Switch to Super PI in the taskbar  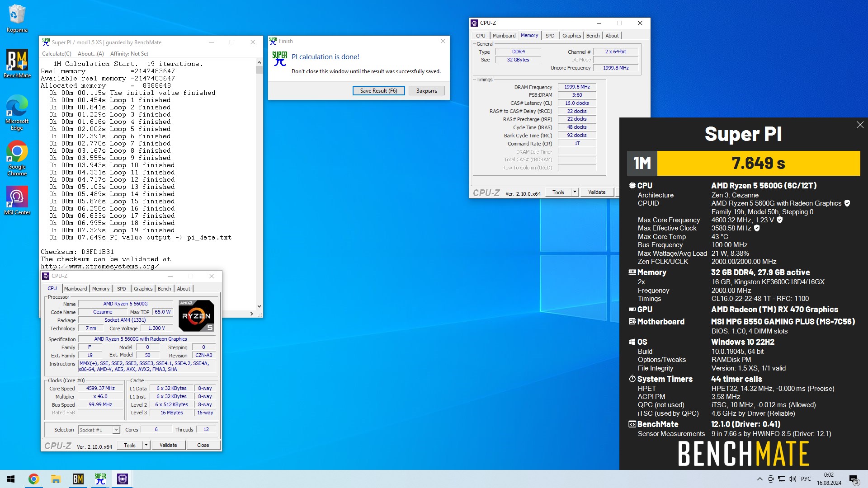click(x=100, y=479)
